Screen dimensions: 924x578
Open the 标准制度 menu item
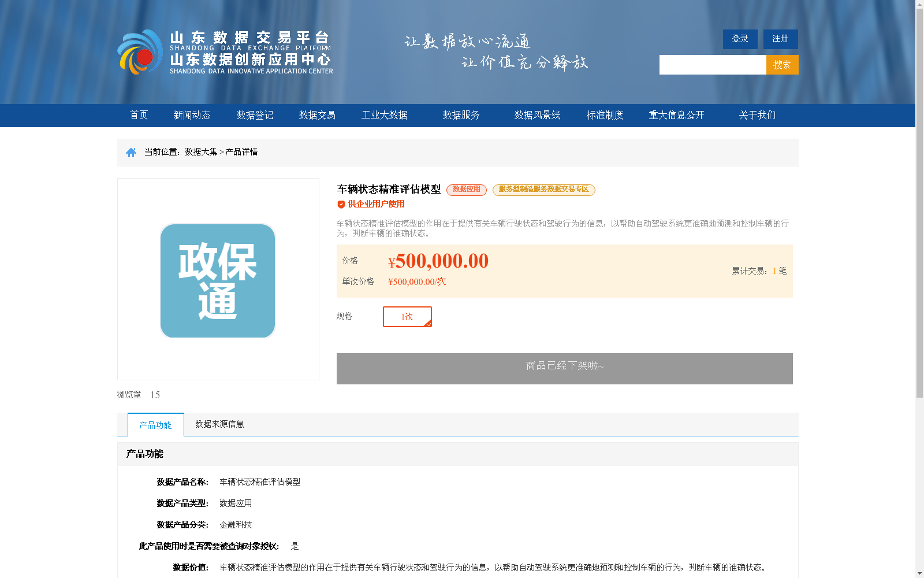(605, 116)
